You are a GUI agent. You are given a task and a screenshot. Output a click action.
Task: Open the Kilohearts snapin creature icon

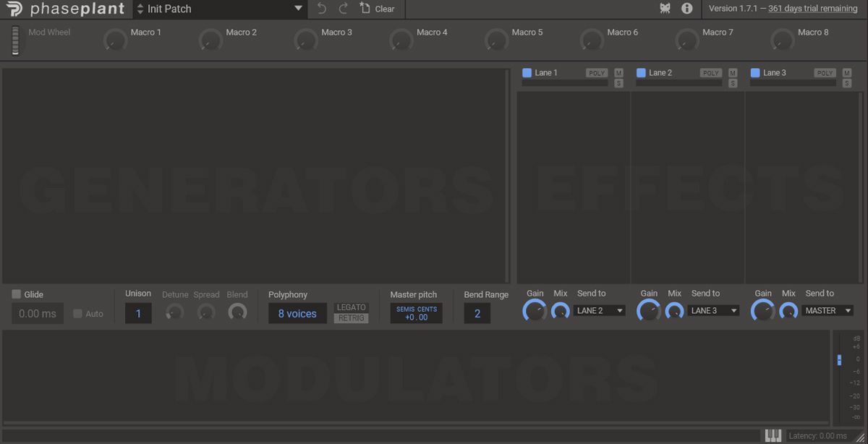(665, 9)
